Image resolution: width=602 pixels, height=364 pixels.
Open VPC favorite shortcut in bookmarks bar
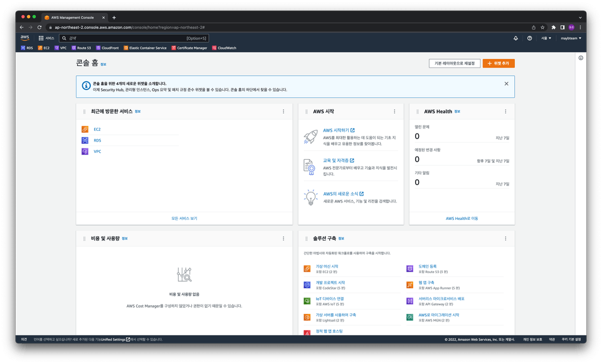61,48
